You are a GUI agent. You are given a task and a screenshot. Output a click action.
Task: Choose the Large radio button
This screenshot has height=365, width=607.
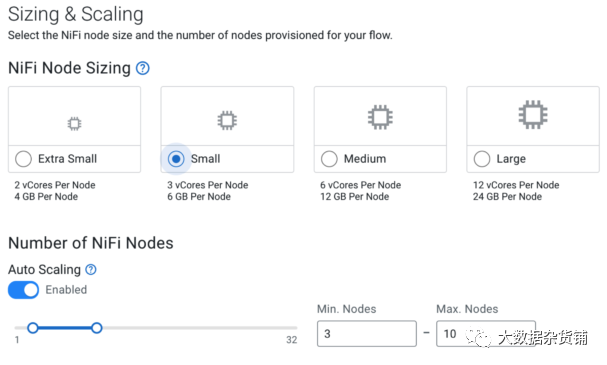pyautogui.click(x=482, y=159)
